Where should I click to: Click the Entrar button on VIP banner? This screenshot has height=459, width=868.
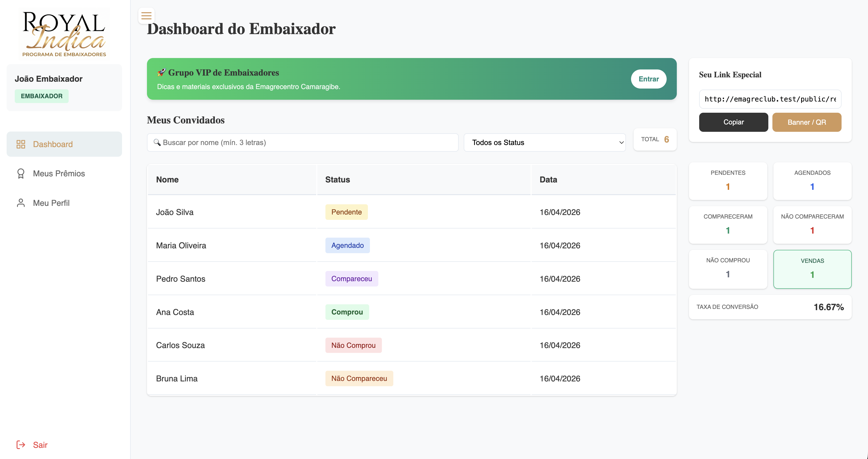(648, 79)
